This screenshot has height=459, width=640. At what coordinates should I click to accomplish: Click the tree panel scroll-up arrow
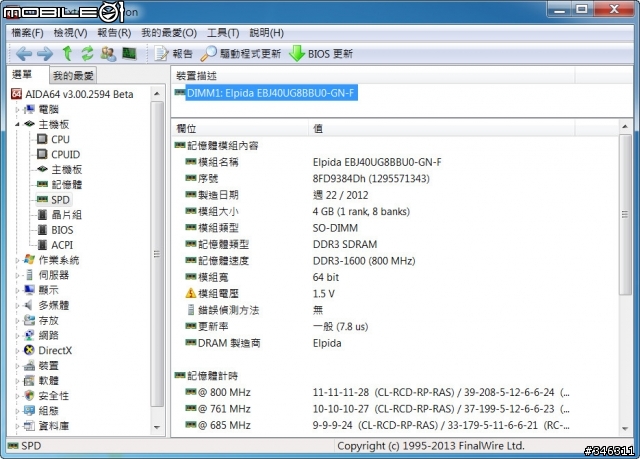click(x=157, y=94)
